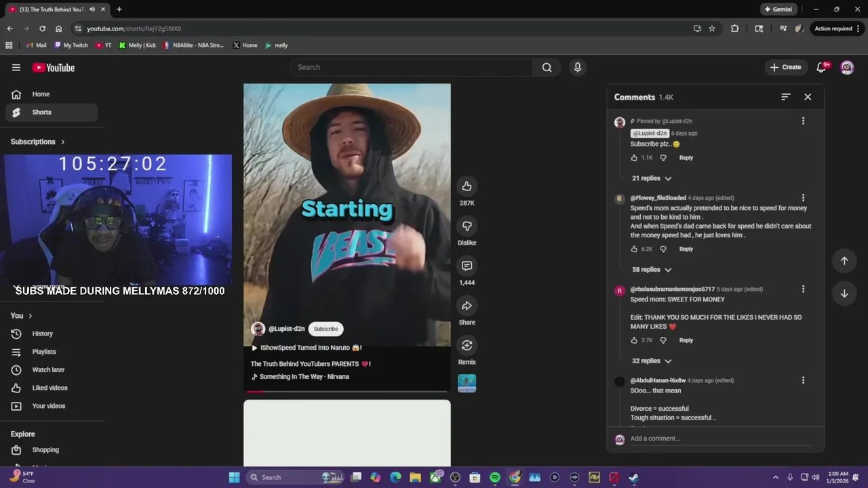This screenshot has width=868, height=488.
Task: Open options for AbdulHanan-l6x8w comment
Action: click(803, 381)
